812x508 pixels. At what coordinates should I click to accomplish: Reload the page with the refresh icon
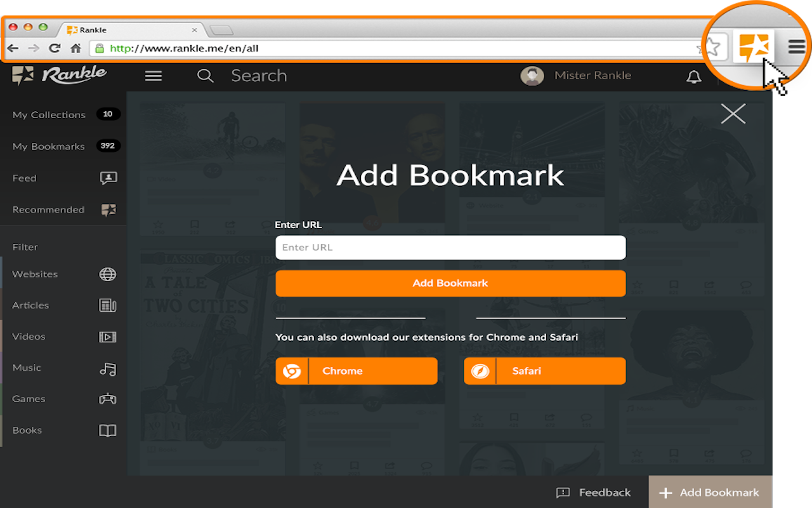point(55,48)
